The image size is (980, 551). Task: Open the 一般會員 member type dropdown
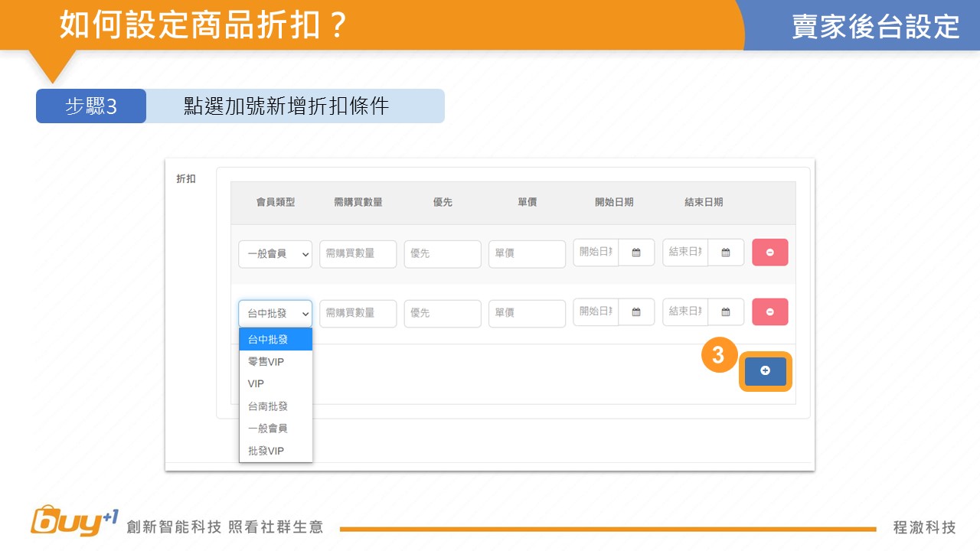pyautogui.click(x=275, y=254)
